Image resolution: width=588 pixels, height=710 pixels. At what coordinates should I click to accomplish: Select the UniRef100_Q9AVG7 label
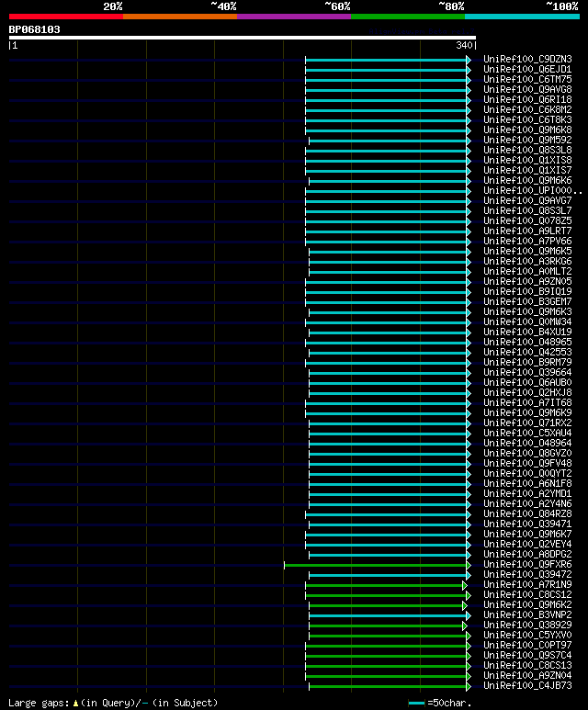tap(527, 200)
